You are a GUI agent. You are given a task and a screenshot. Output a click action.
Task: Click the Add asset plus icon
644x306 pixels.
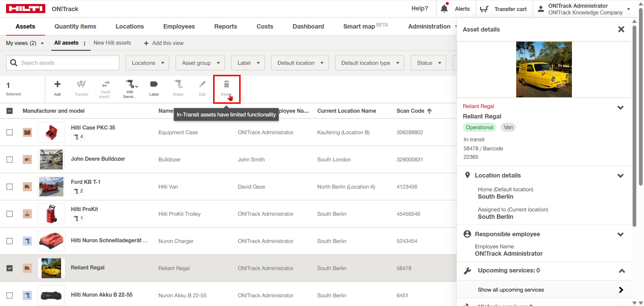[x=57, y=84]
